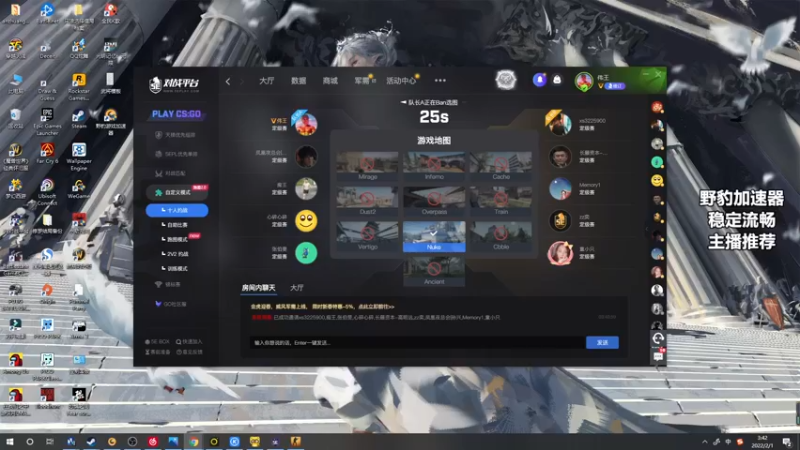Open the pink-framed girl avatar on team B

tap(560, 253)
